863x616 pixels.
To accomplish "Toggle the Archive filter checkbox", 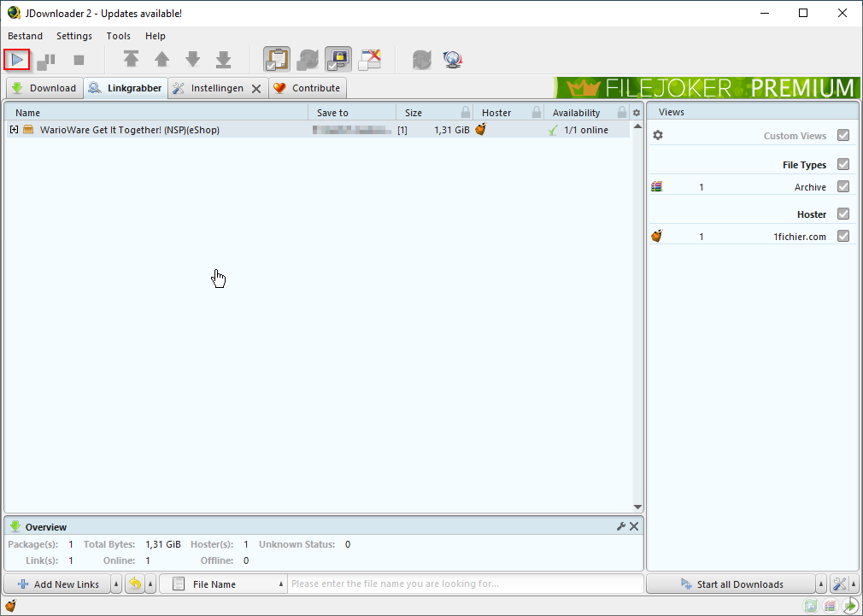I will point(843,186).
